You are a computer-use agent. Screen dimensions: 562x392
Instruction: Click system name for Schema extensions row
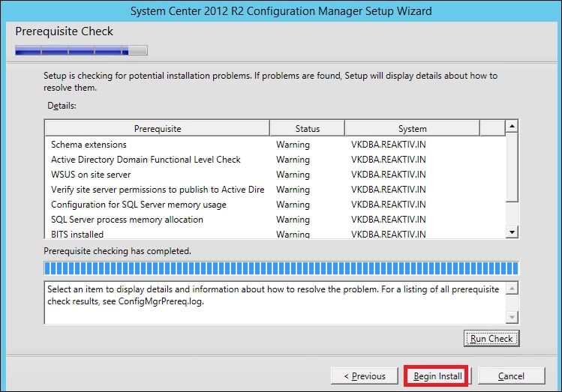tap(389, 145)
